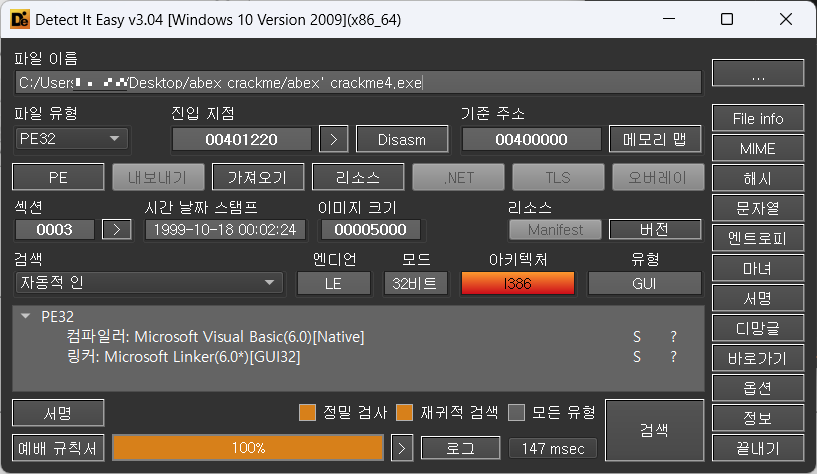Open the 자동적 인 search mode dropdown

click(x=149, y=283)
